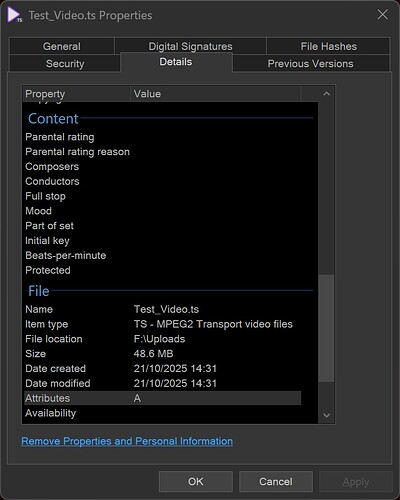Select the Beats-per-minute property row
The width and height of the screenshot is (400, 500).
(x=162, y=256)
